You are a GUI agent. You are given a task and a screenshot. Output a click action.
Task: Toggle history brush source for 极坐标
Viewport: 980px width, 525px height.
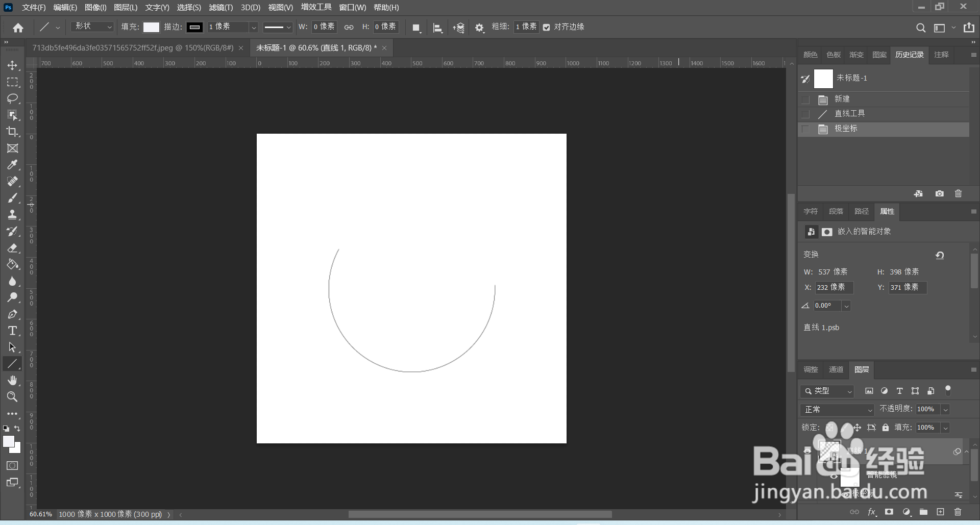coord(805,129)
